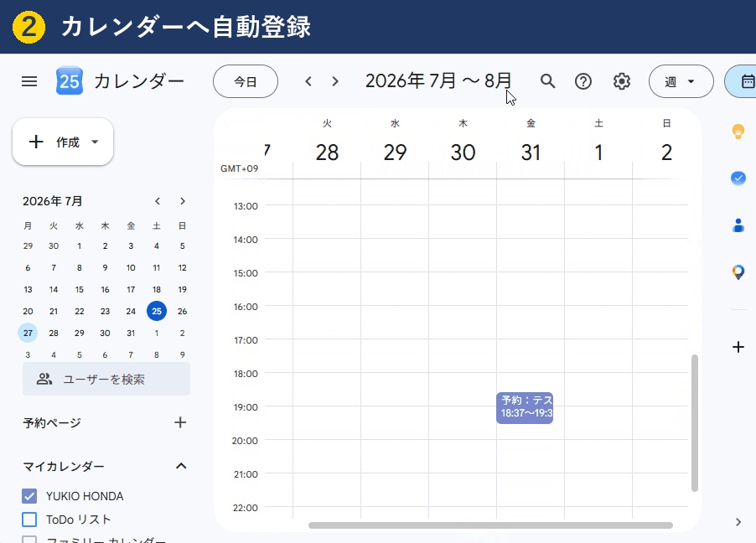This screenshot has height=543, width=756.
Task: Click the 20:00 time label
Action: pyautogui.click(x=245, y=440)
